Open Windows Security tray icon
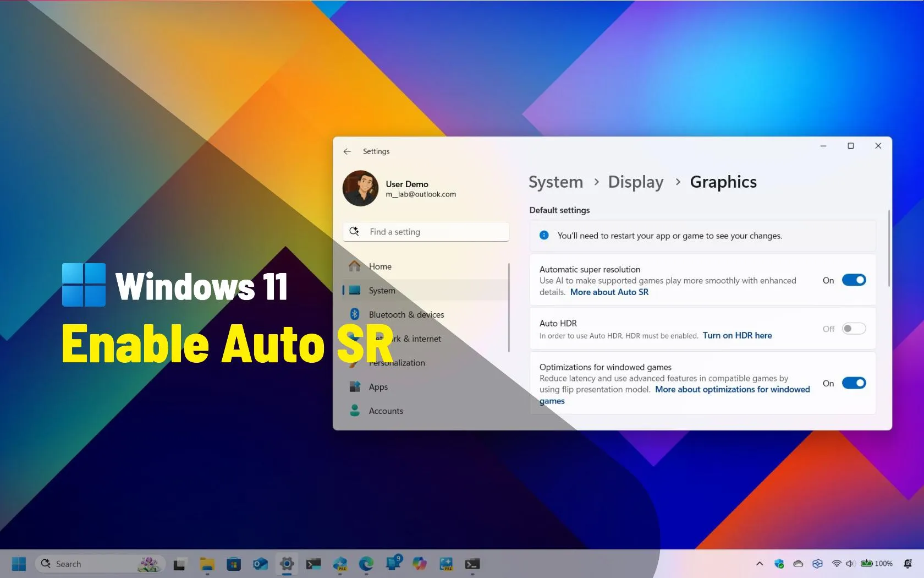The width and height of the screenshot is (924, 578). pos(779,564)
